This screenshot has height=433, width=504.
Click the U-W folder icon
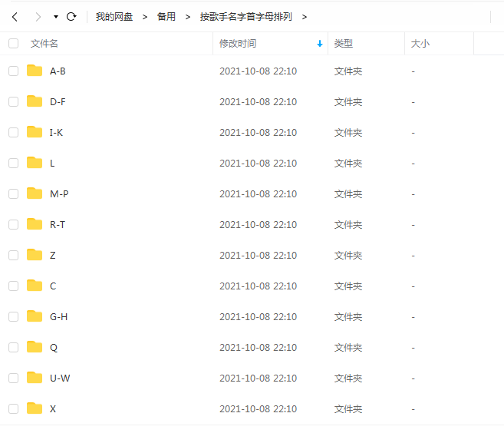[x=35, y=378]
